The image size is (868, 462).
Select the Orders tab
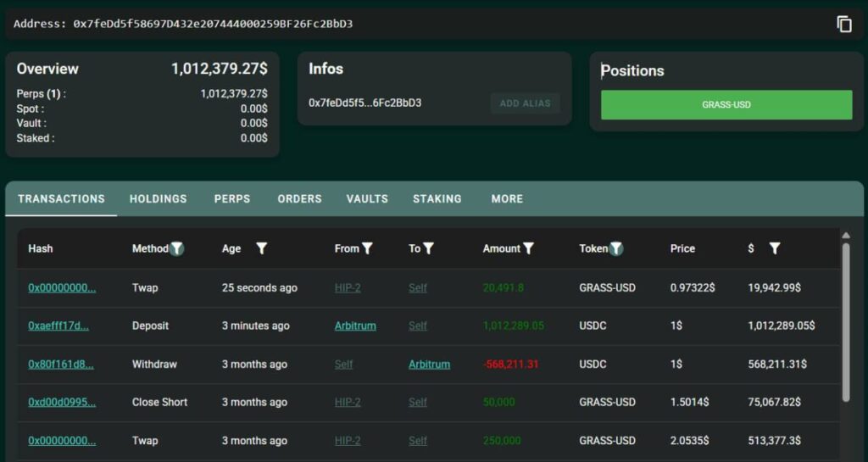click(x=299, y=198)
